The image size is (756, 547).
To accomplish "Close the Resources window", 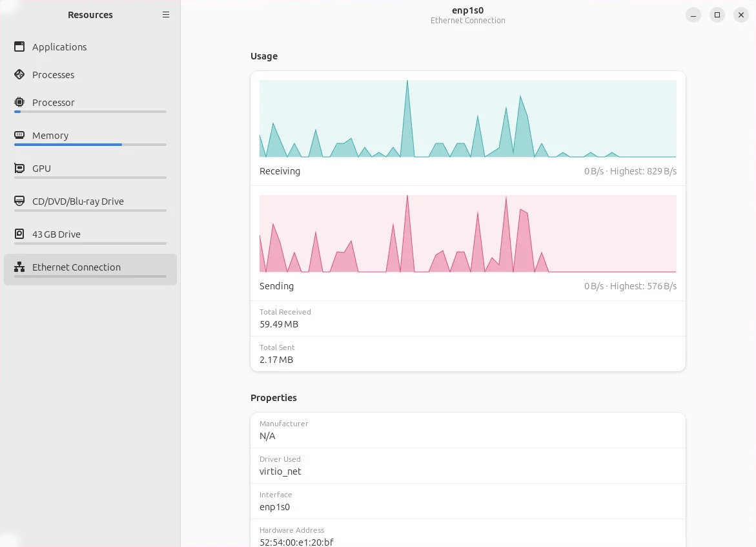I will (741, 15).
